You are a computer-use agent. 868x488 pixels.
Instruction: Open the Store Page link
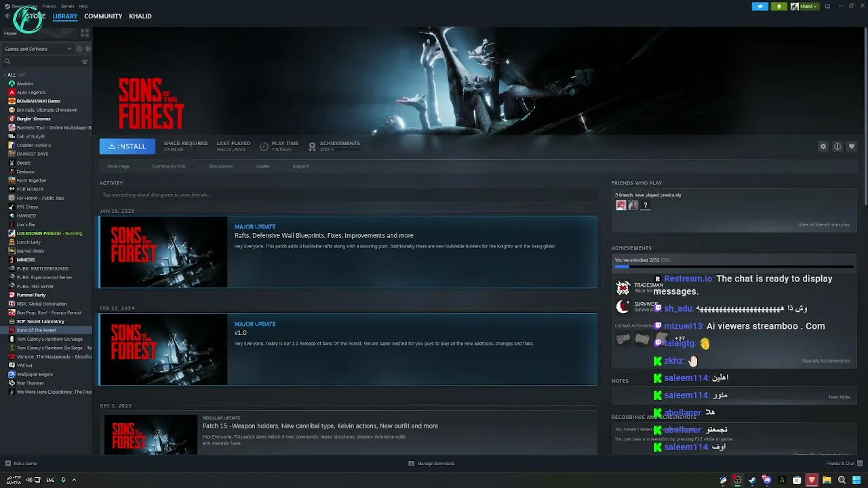(118, 166)
